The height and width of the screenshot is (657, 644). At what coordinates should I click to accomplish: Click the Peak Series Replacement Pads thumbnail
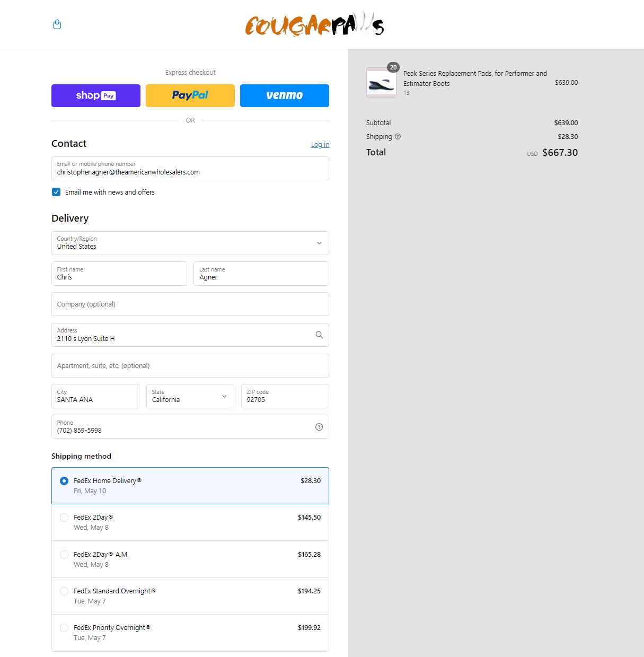[x=381, y=83]
